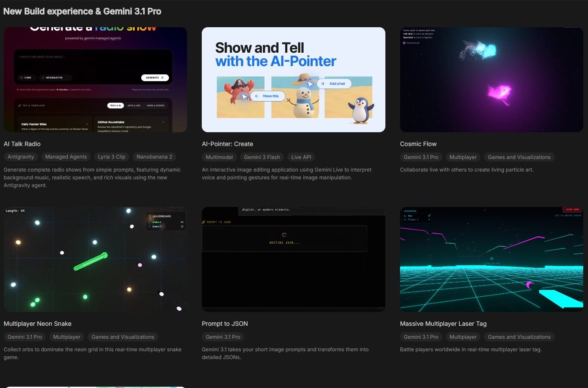Click the Informative chip in Talk Radio preview
Screen dimensions: 588x388
pos(55,78)
